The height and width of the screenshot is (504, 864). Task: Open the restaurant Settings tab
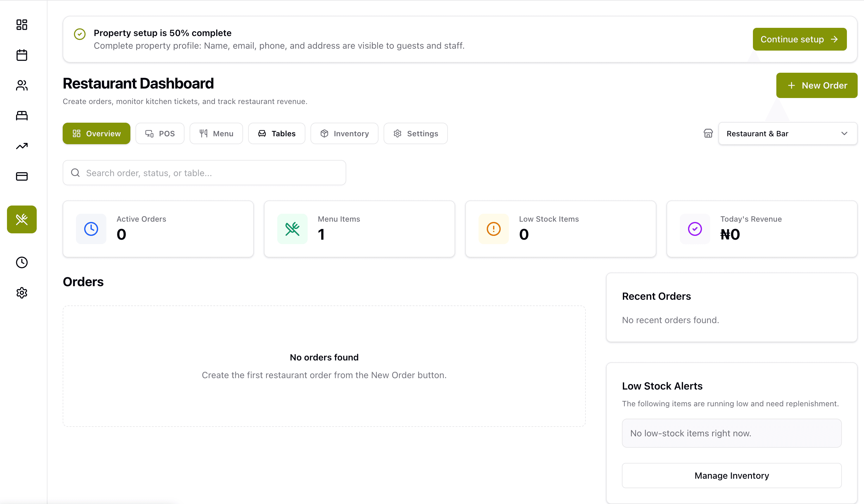tap(416, 133)
